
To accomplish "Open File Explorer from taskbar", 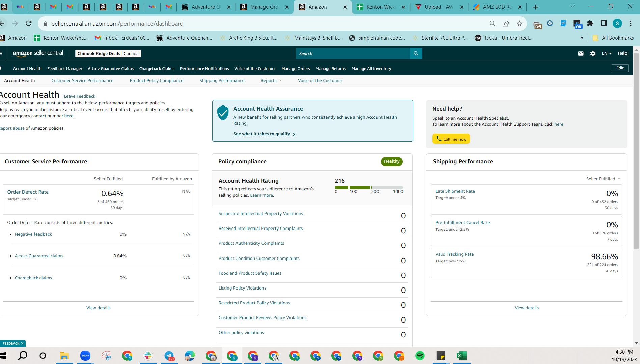I will [x=64, y=356].
